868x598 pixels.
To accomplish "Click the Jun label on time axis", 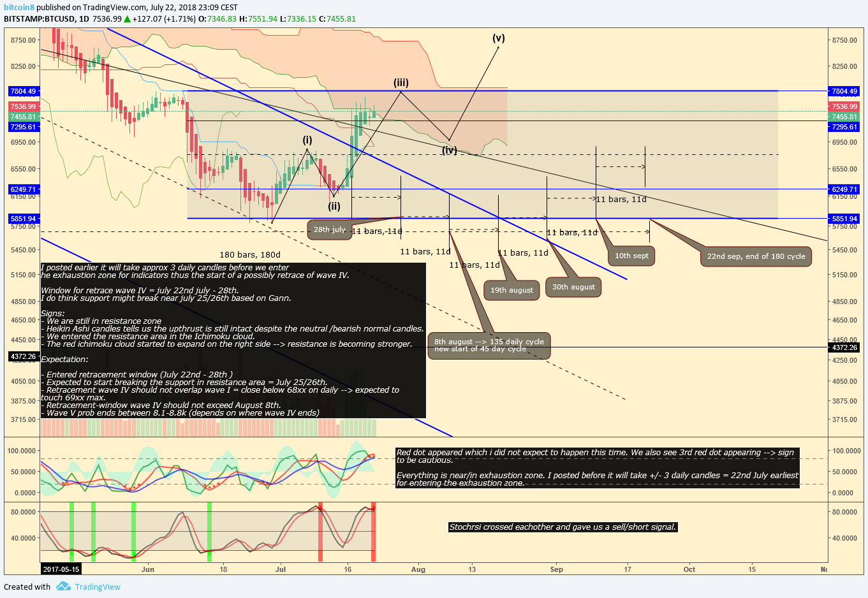I will 148,569.
